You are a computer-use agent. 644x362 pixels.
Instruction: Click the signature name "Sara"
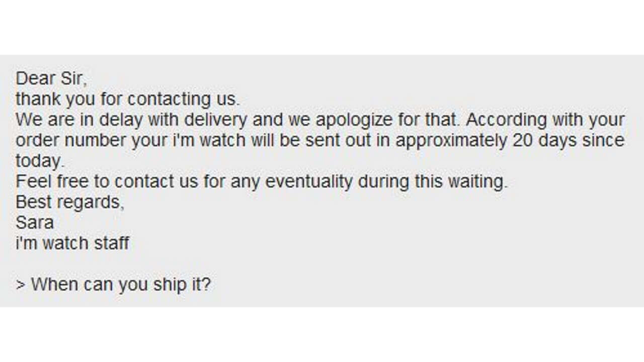tap(35, 222)
